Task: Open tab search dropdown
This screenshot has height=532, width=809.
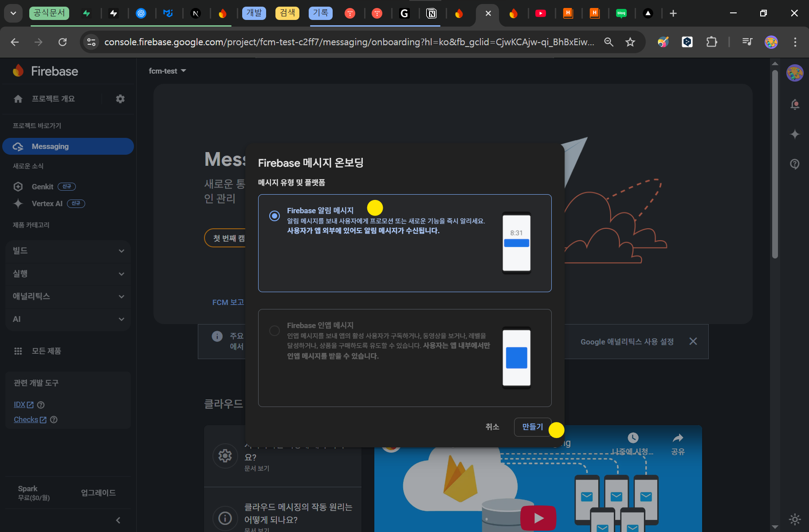Action: pos(13,13)
